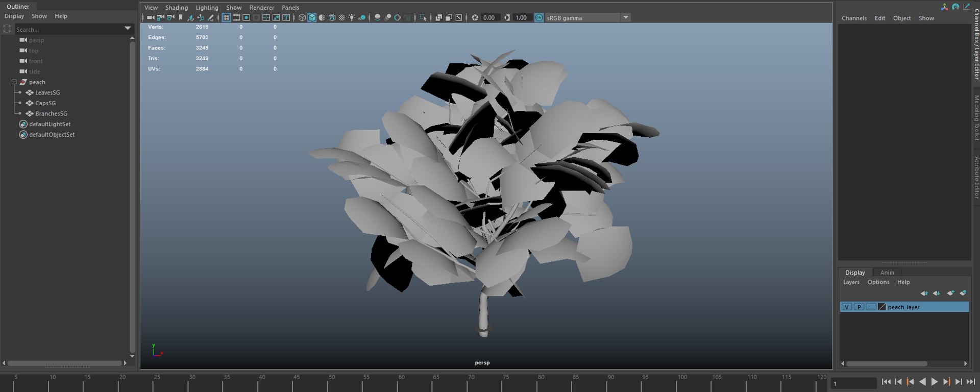Toggle the Motion Blur icon
The image size is (980, 392).
(388, 17)
